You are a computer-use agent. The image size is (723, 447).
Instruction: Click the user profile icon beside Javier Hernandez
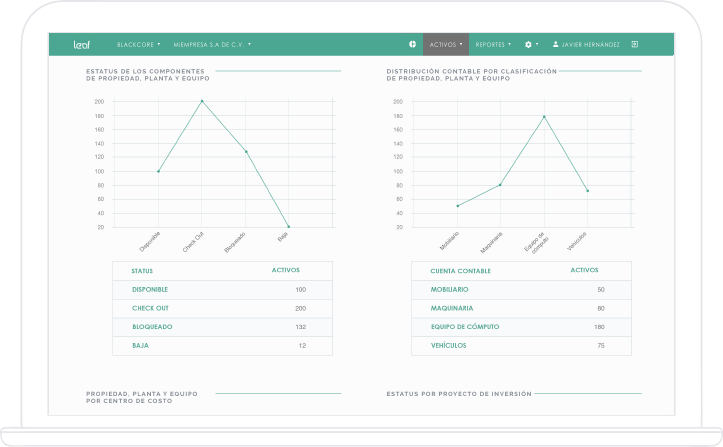point(556,45)
